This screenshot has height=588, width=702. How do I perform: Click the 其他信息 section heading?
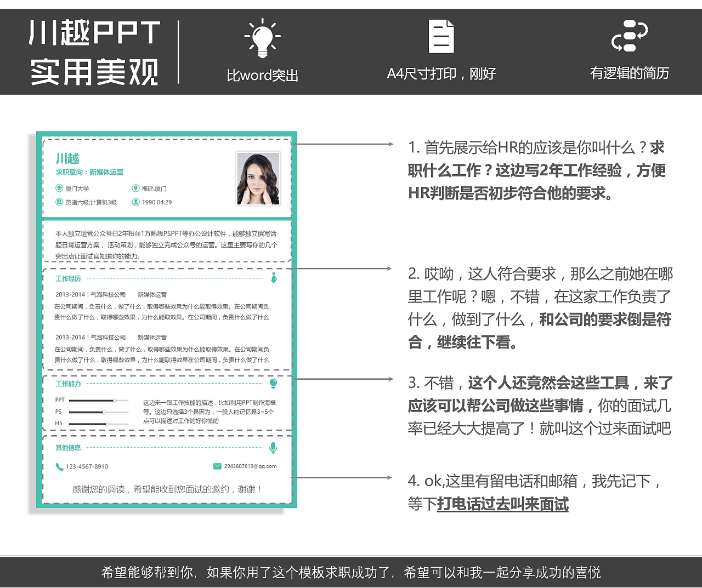(x=68, y=448)
